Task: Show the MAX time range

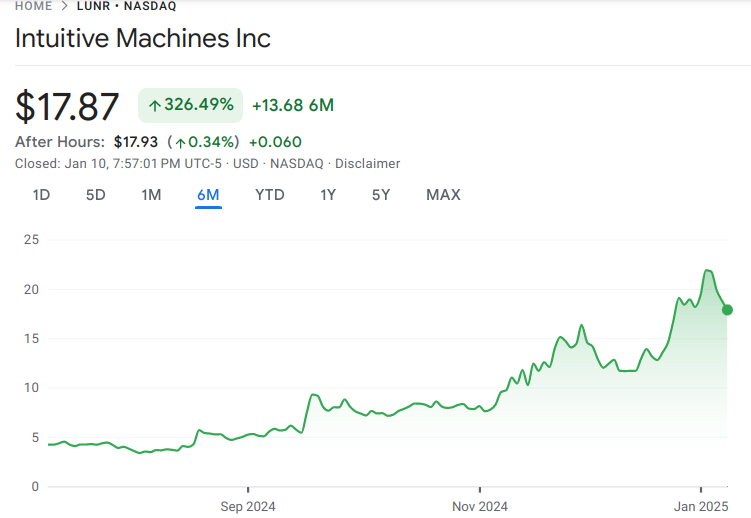Action: 443,195
